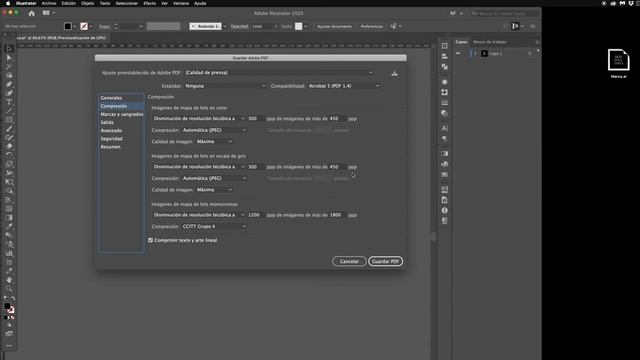
Task: Select the Direct Selection tool
Action: click(9, 58)
